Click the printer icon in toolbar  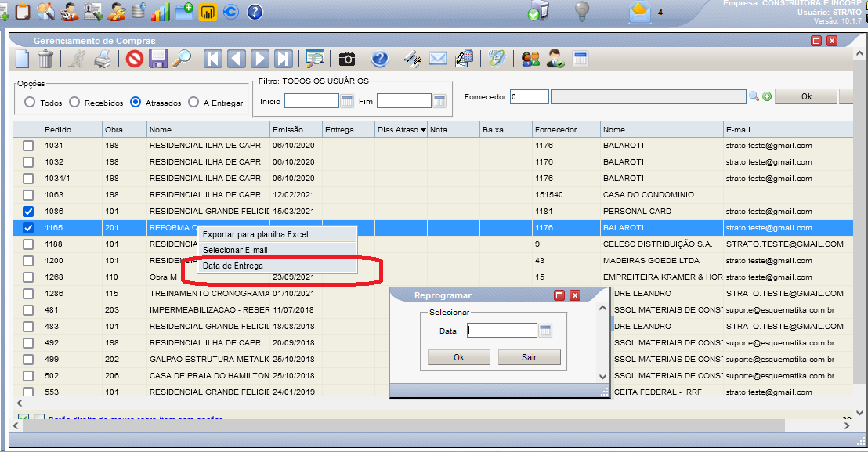pyautogui.click(x=103, y=59)
